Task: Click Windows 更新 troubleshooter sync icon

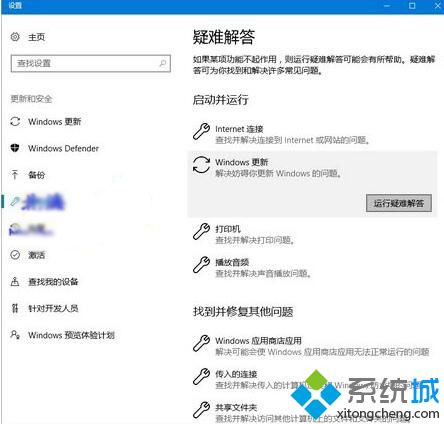Action: pos(202,165)
